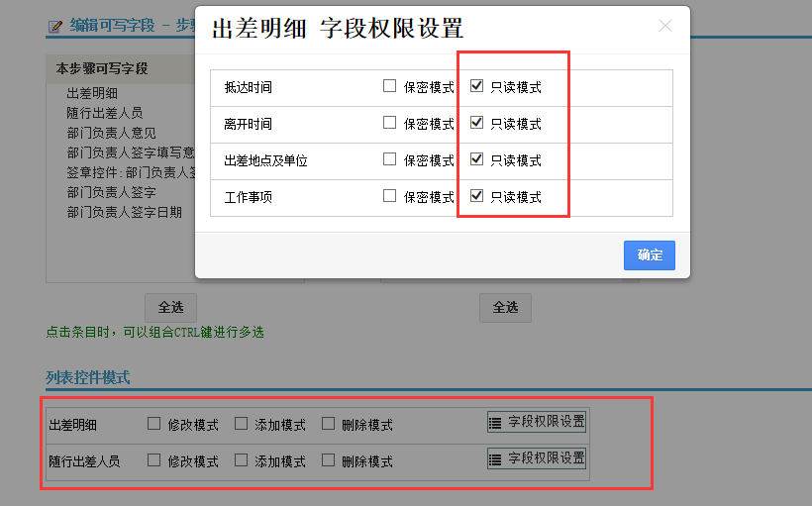
Task: Click the 抵达时间 field label
Action: (248, 87)
